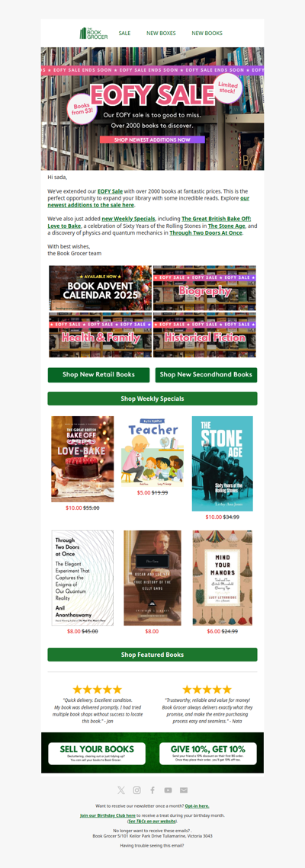Click Shop Weekly Specials button
The height and width of the screenshot is (868, 305).
coord(152,399)
